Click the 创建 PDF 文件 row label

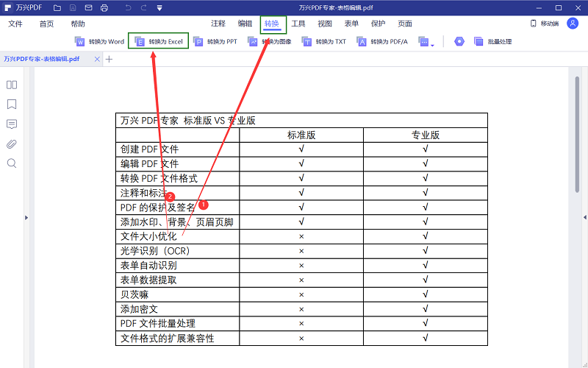149,149
